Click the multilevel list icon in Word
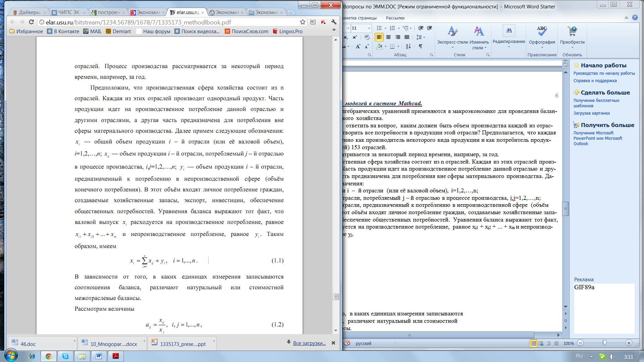The width and height of the screenshot is (644, 362). (x=406, y=28)
